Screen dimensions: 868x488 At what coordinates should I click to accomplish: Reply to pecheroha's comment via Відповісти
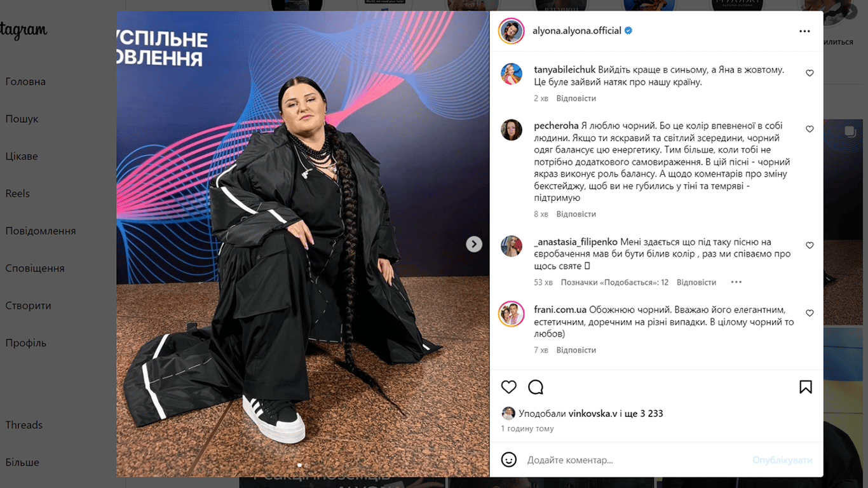[x=576, y=214]
